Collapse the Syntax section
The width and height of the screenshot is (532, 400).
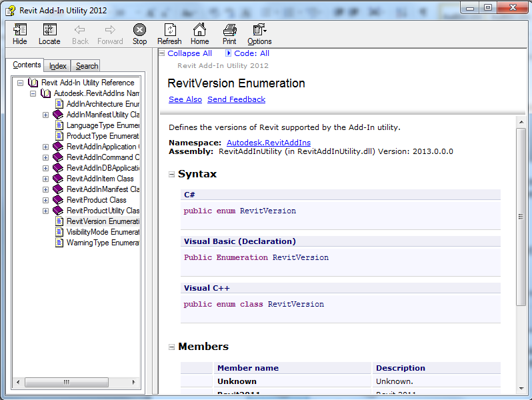point(172,175)
